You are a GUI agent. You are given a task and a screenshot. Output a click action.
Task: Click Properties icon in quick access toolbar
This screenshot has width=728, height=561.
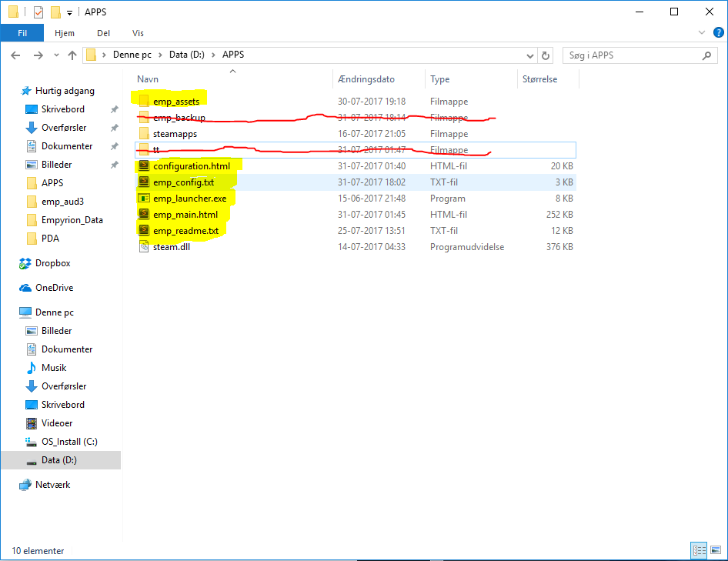point(38,12)
